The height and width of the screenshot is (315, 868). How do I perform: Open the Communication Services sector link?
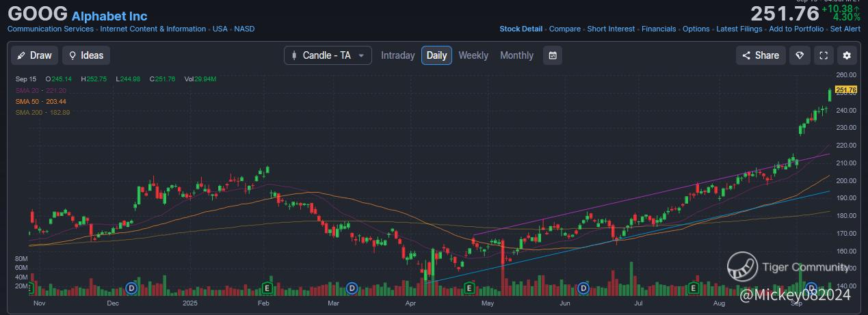[x=51, y=29]
